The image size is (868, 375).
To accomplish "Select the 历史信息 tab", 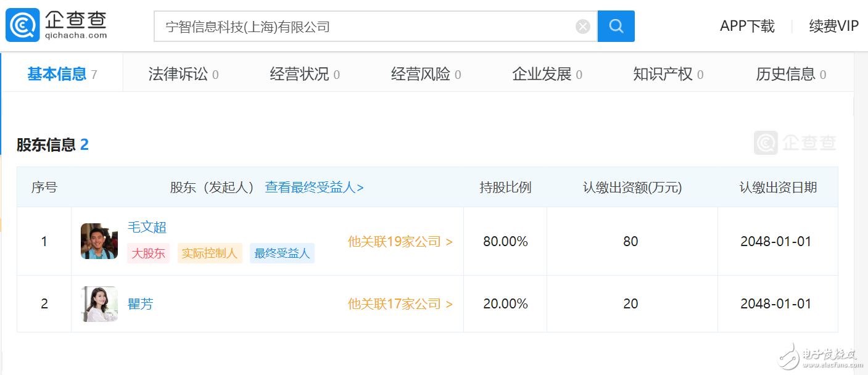I will [783, 73].
